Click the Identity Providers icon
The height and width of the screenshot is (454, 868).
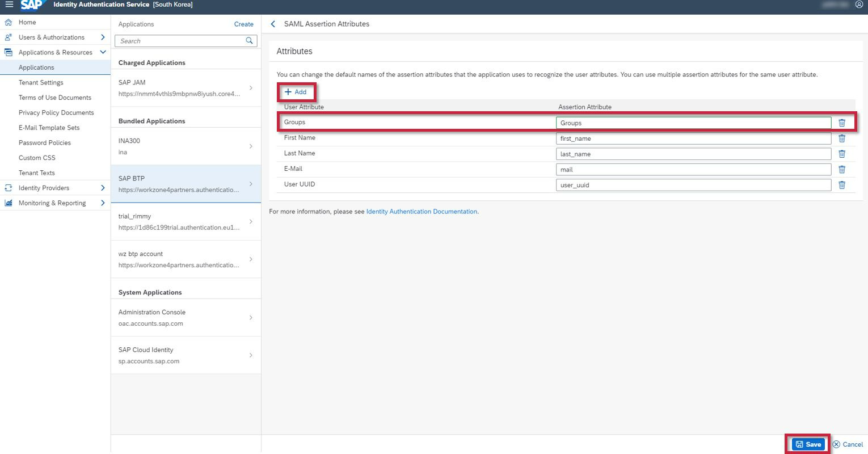tap(9, 188)
